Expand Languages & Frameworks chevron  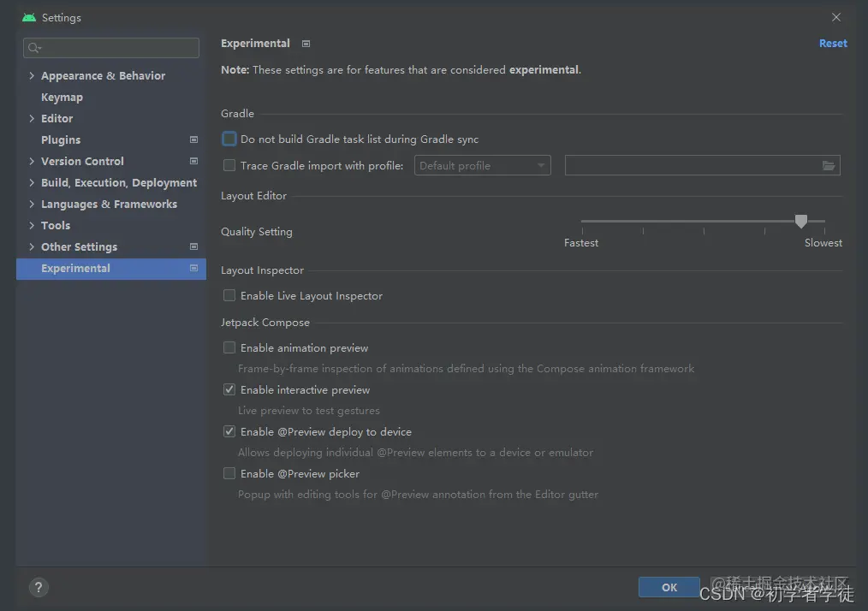click(32, 205)
